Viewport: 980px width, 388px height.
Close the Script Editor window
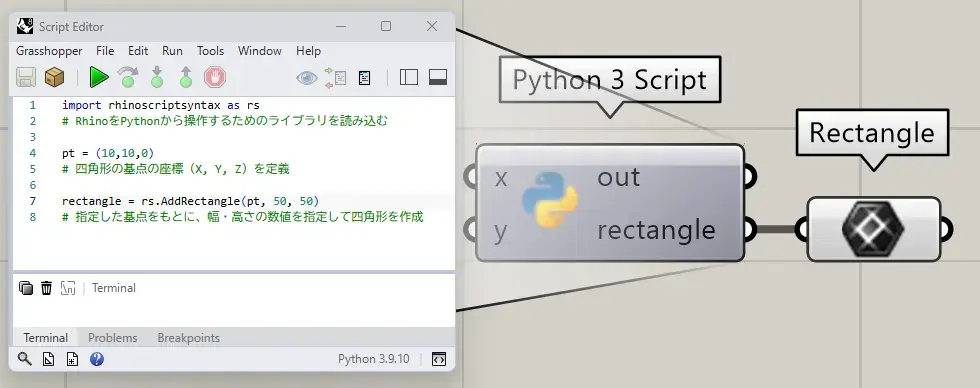coord(432,26)
